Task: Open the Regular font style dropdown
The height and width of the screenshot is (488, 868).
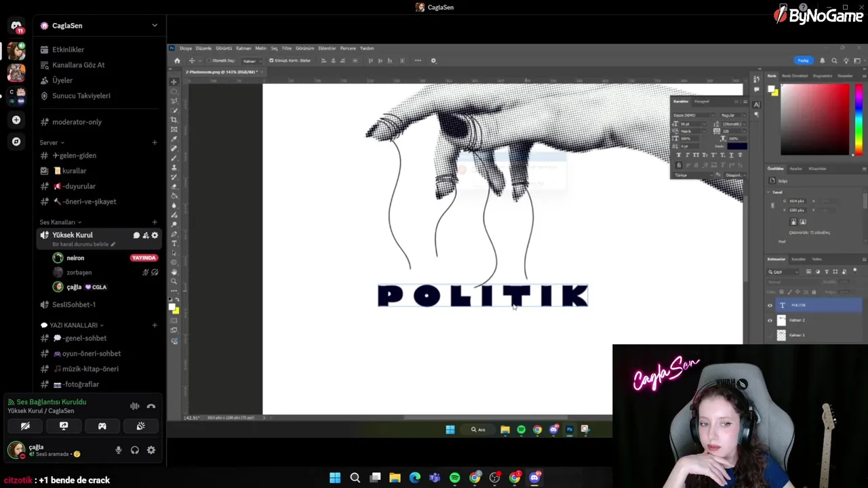Action: click(x=733, y=115)
